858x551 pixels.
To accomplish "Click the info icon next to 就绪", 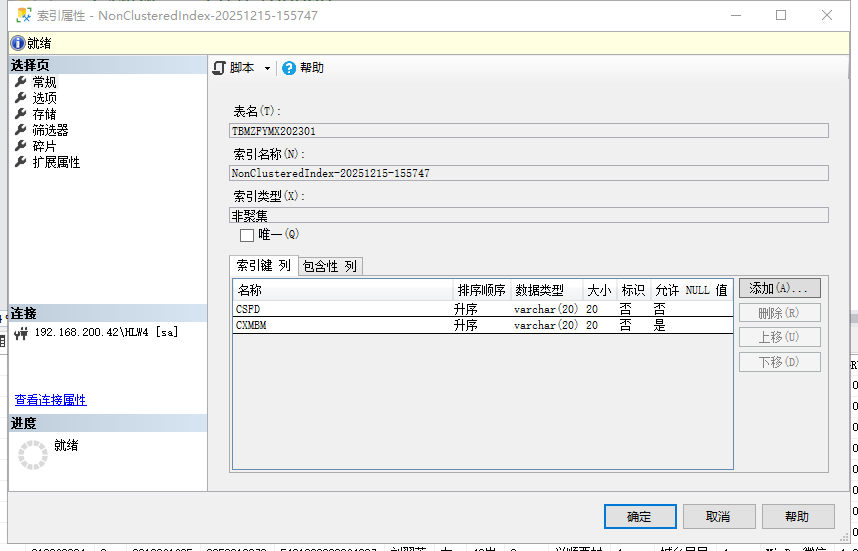I will [18, 43].
